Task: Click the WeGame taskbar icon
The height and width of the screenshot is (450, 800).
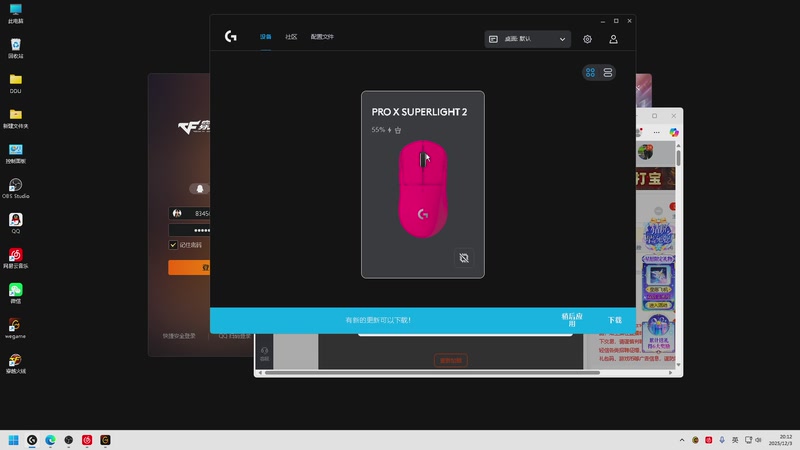Action: pyautogui.click(x=106, y=440)
